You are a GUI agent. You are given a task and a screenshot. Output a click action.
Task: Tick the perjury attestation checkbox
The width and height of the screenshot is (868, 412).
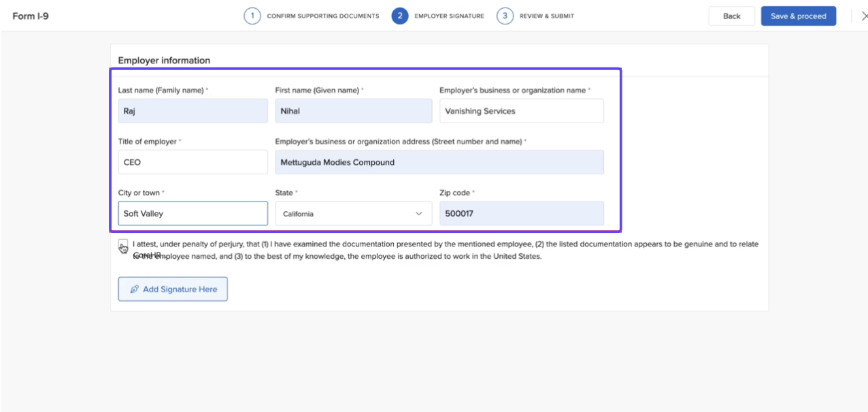coord(122,244)
